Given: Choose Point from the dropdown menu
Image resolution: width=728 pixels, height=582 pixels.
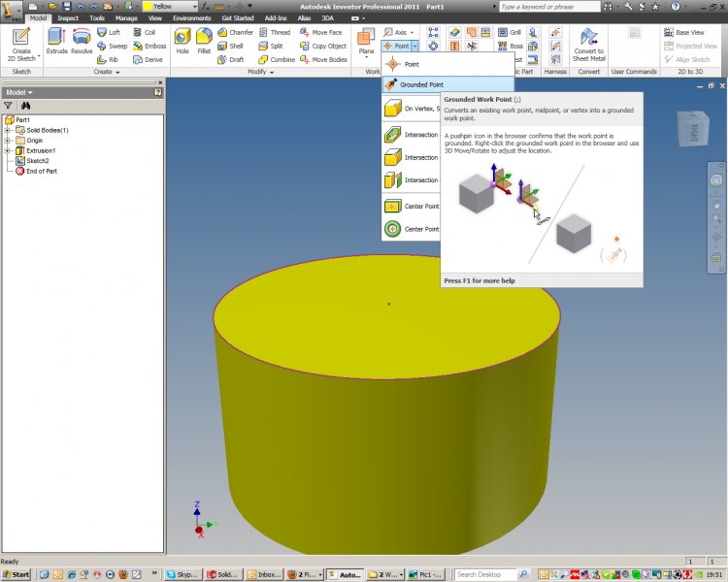Looking at the screenshot, I should click(447, 65).
